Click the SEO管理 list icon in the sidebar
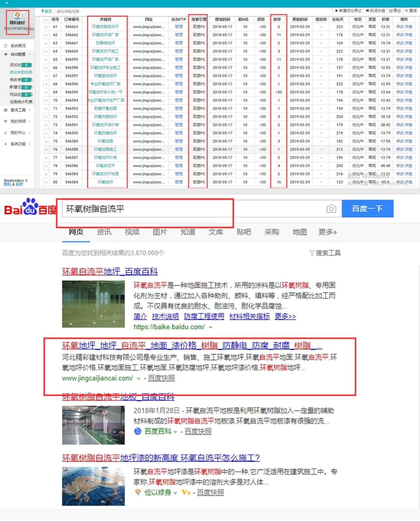 pyautogui.click(x=6, y=54)
